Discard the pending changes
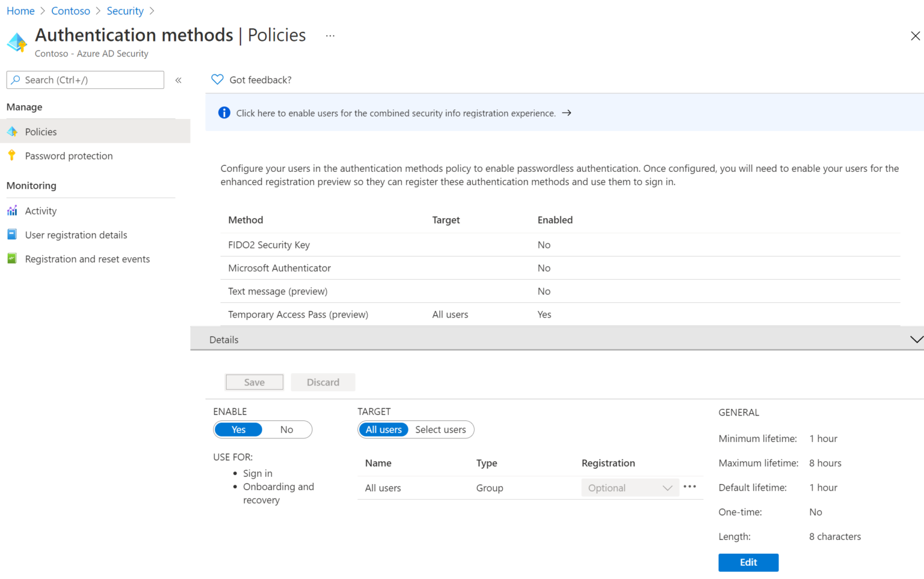 pos(323,382)
